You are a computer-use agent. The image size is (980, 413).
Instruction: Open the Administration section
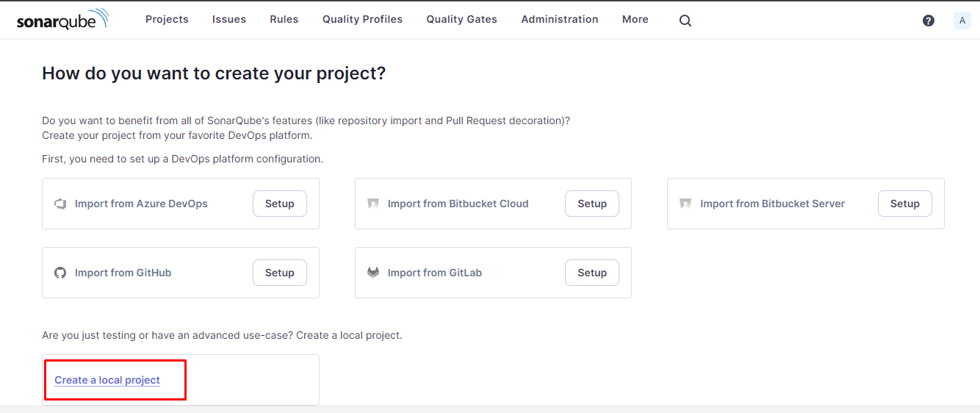560,19
